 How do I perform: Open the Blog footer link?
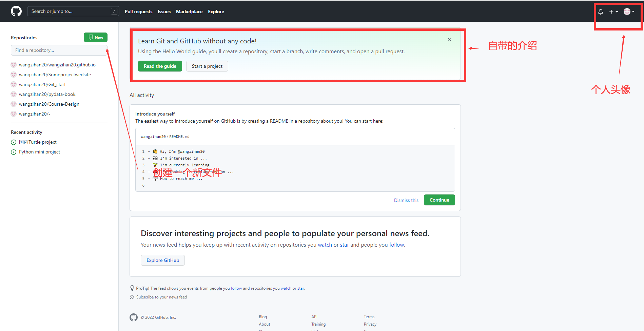[263, 317]
